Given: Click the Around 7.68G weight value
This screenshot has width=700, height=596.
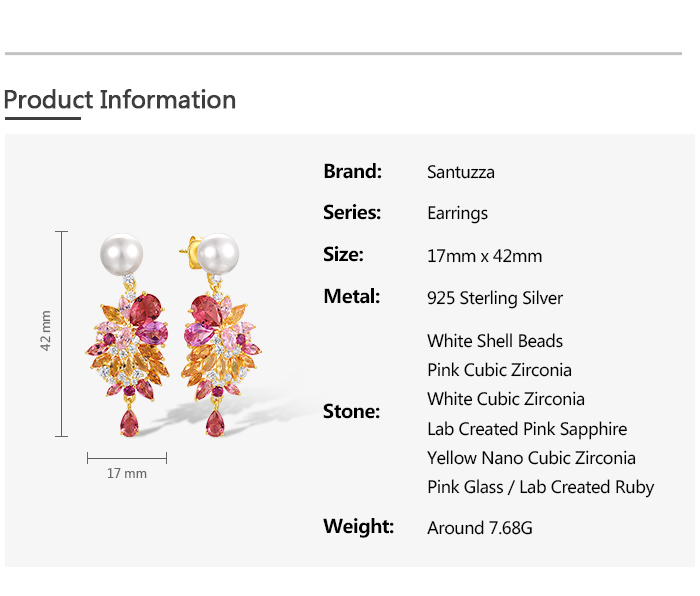Looking at the screenshot, I should [x=479, y=527].
